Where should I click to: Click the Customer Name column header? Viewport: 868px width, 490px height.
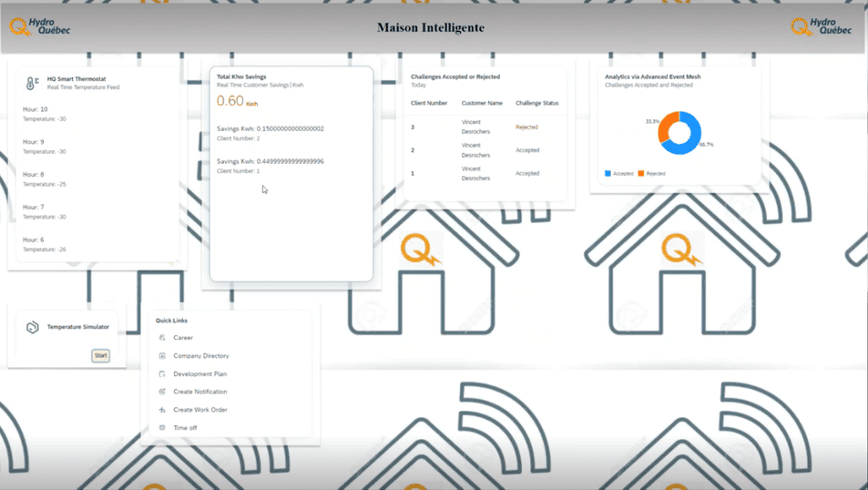point(482,103)
